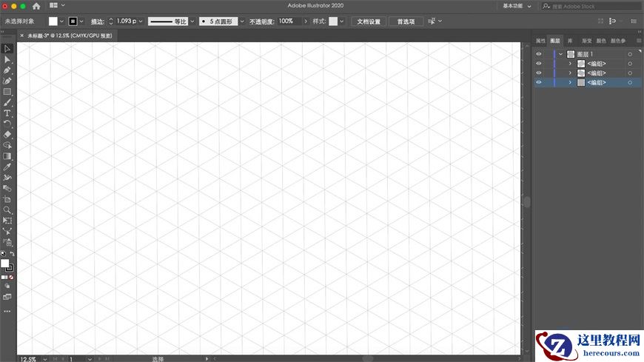The image size is (644, 362).
Task: Select the Rectangle tool
Action: [x=7, y=92]
